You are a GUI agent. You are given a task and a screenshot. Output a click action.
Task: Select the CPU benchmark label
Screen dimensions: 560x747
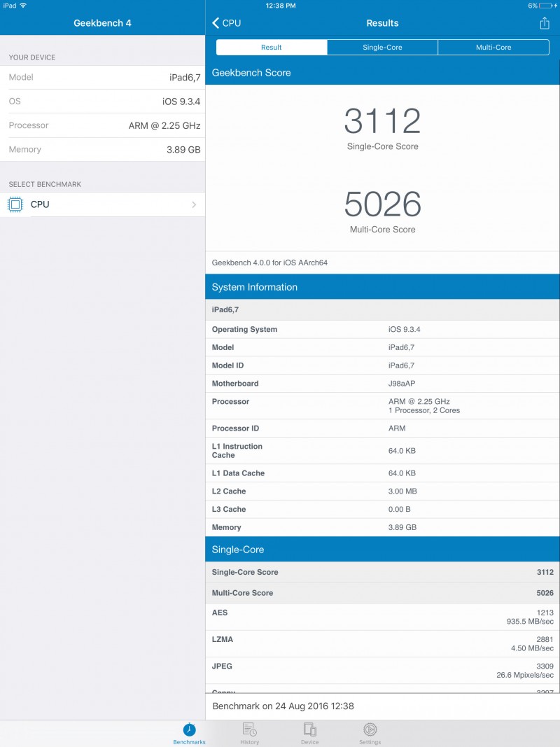coord(40,204)
